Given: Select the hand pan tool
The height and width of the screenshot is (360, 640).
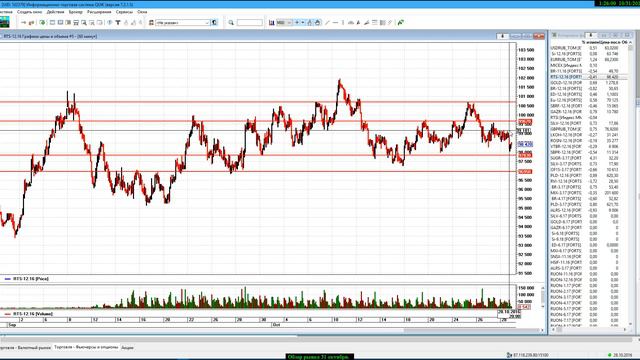Looking at the screenshot, I should tap(318, 23).
